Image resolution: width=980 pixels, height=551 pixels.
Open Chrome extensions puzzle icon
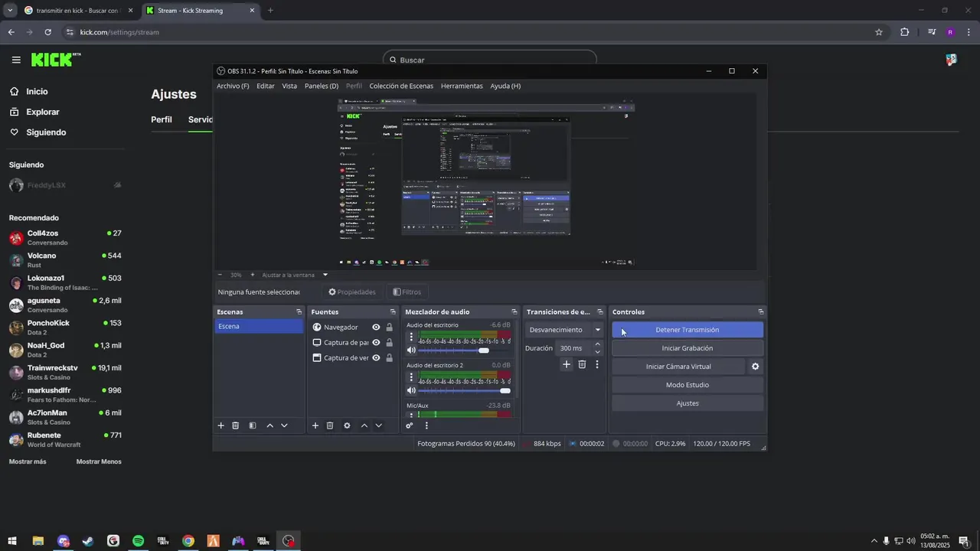click(905, 32)
